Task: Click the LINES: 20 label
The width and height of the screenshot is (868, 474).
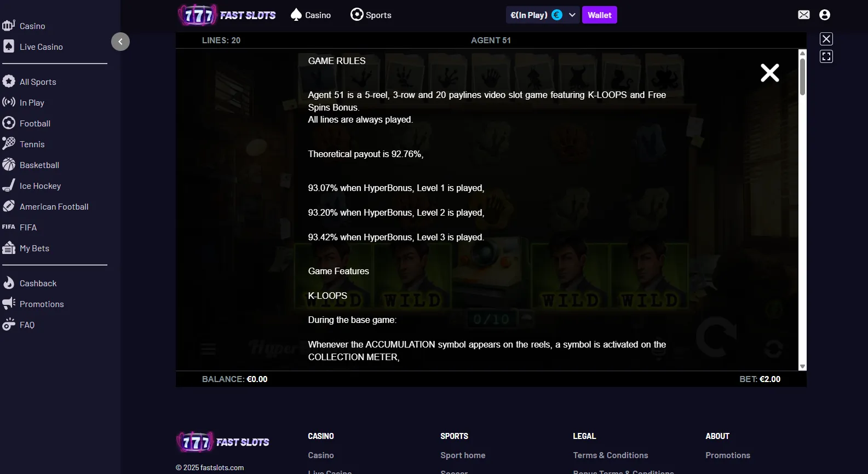Action: click(221, 41)
